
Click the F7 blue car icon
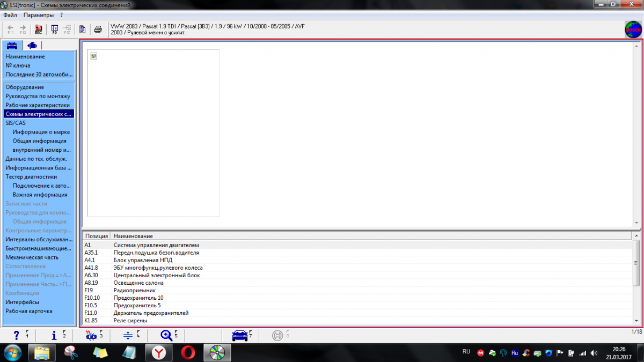point(240,336)
